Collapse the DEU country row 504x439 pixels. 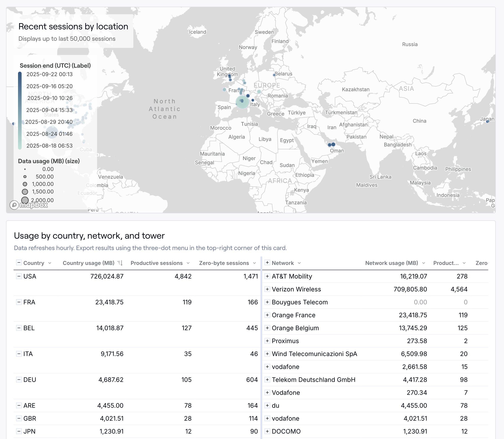(x=18, y=380)
